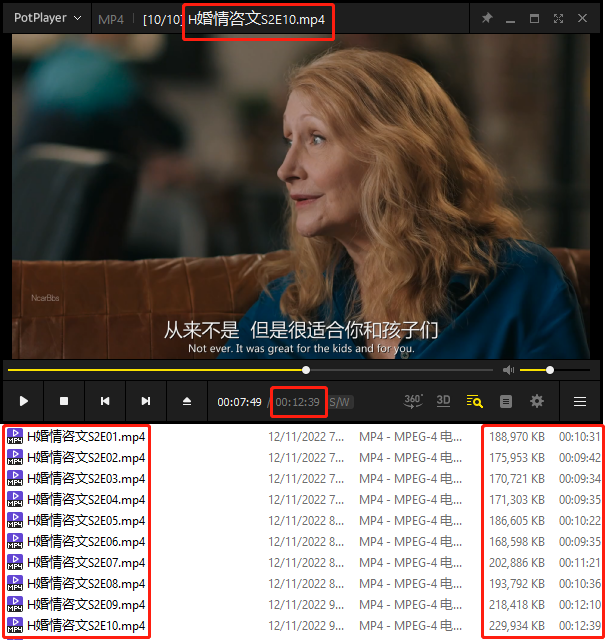The width and height of the screenshot is (606, 640).
Task: Maximize the PotPlayer window
Action: click(x=534, y=18)
